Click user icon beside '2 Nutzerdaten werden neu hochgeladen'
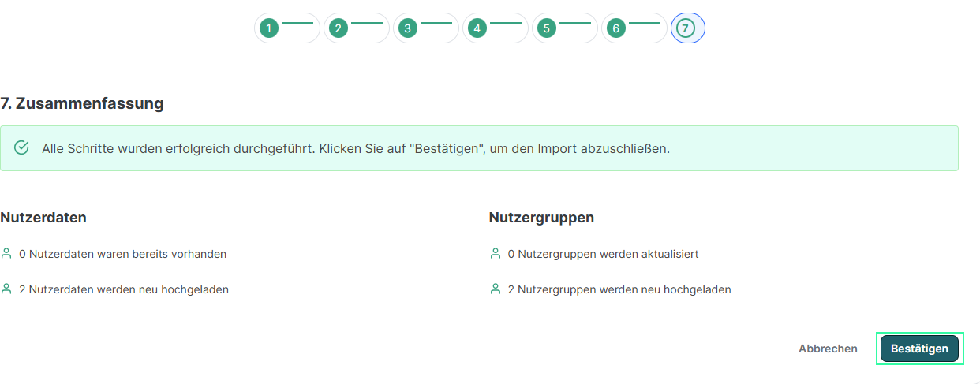Screen dimensions: 980x384 7,289
